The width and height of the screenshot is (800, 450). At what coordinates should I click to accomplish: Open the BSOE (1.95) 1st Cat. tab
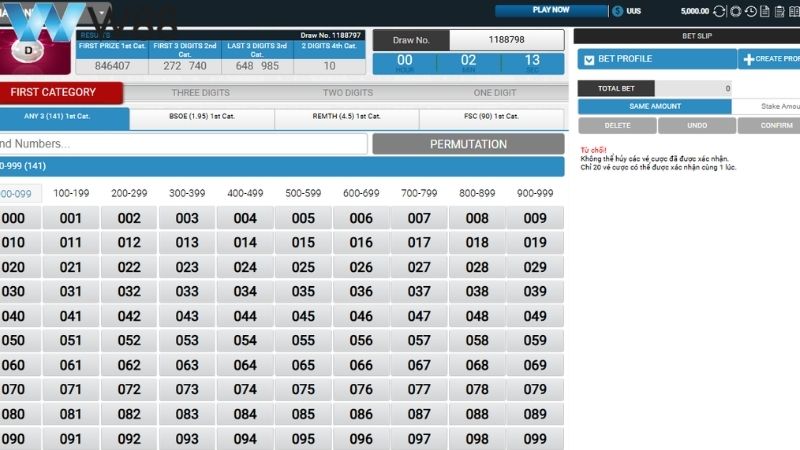pos(202,117)
